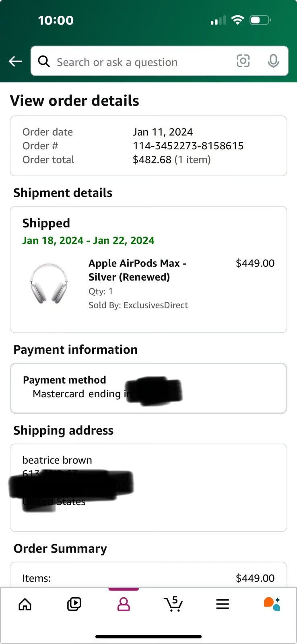
Task: Open the Apple AirPods Max product link
Action: point(137,270)
